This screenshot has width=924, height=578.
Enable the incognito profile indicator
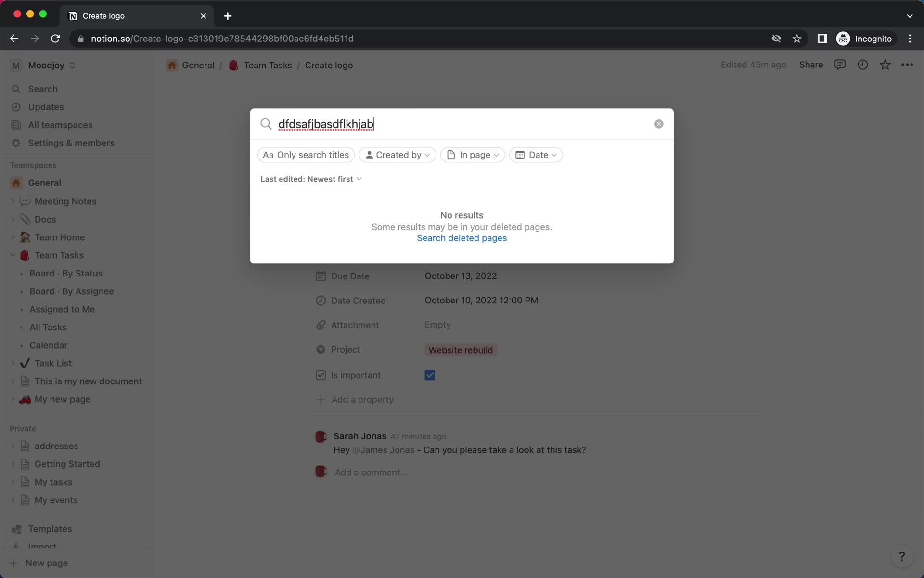tap(864, 38)
